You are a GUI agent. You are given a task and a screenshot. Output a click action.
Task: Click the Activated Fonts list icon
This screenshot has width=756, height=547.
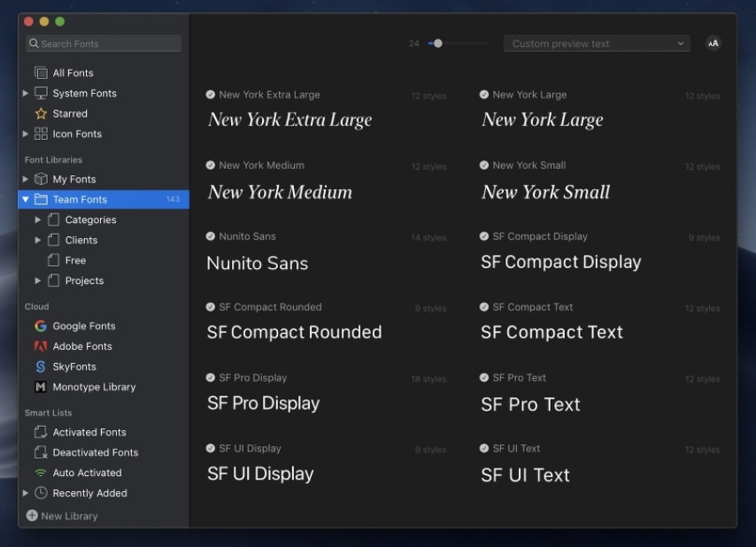pos(41,432)
